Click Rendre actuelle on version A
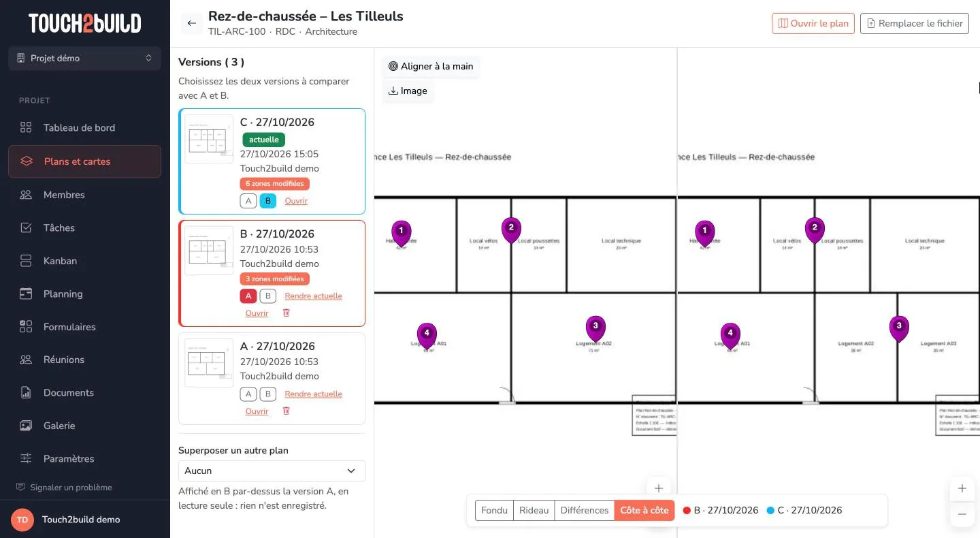The image size is (980, 538). [x=313, y=394]
